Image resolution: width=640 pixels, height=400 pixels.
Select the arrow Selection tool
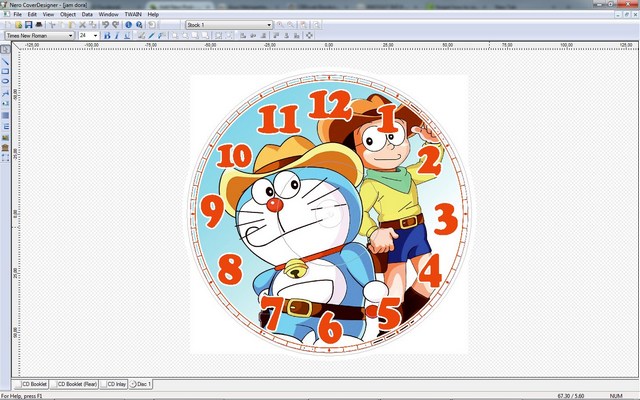click(x=5, y=49)
